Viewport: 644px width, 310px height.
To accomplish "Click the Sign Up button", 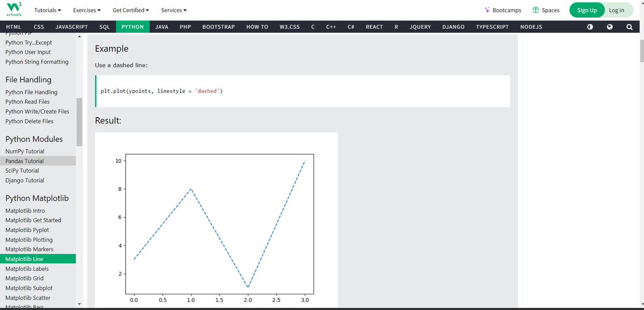I will [587, 10].
